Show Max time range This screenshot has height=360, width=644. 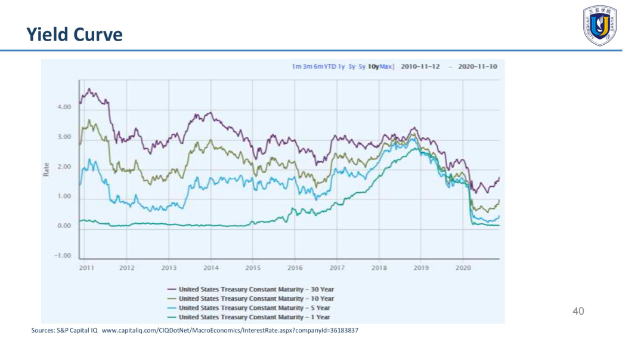point(386,66)
